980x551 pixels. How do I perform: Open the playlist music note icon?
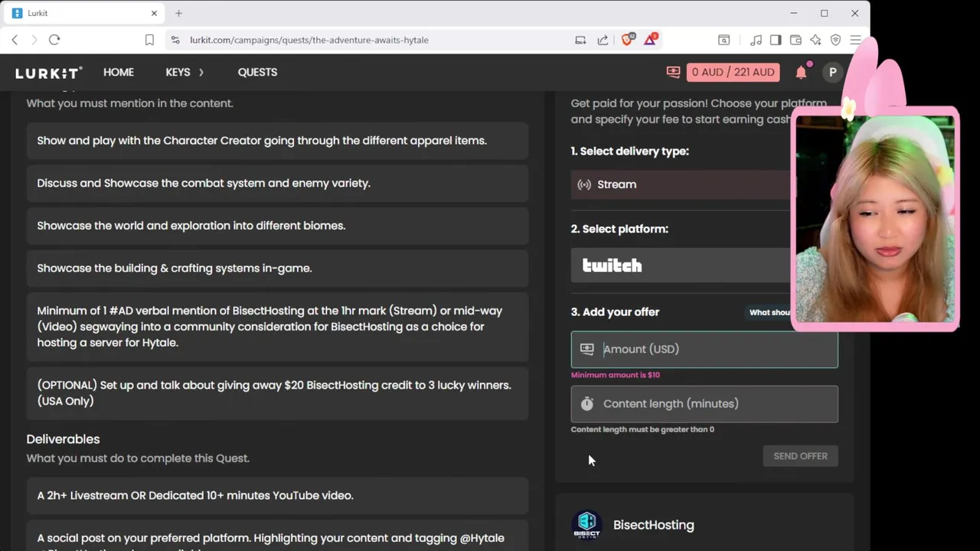(x=756, y=40)
